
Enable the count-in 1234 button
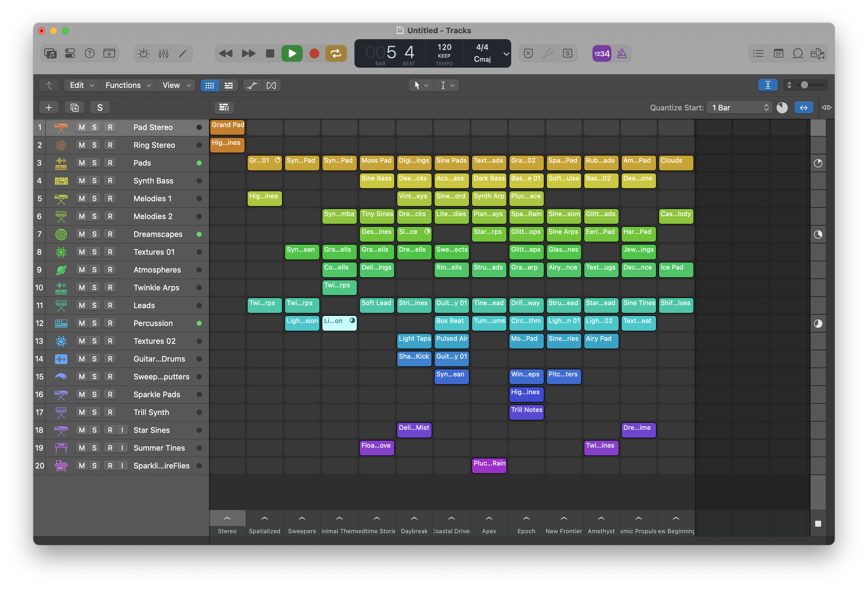coord(602,53)
